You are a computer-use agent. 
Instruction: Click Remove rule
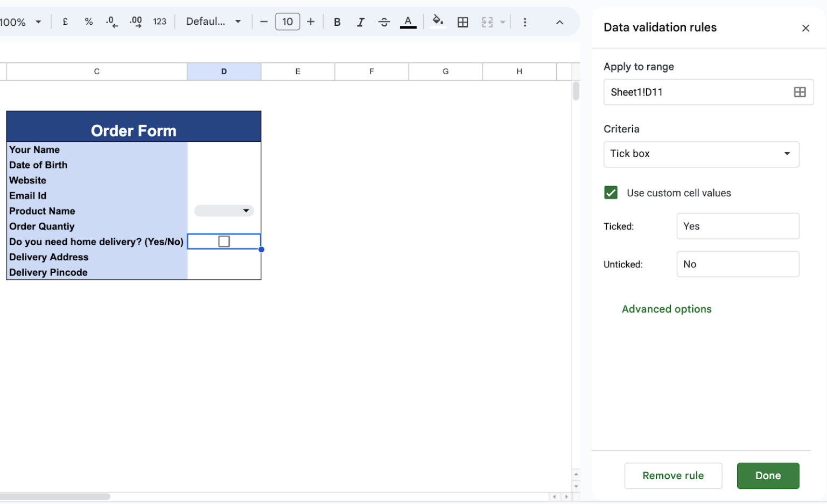[x=673, y=475]
